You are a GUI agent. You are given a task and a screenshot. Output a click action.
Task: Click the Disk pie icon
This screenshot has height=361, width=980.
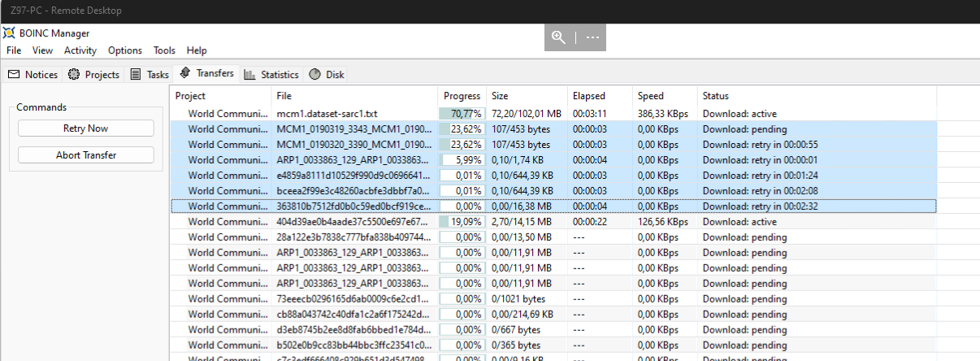pos(314,74)
